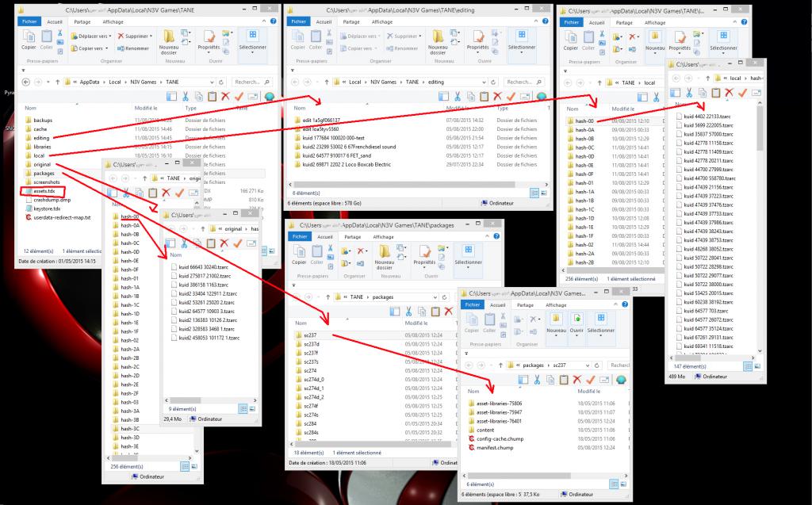Open the address bar dropdown in packages window
This screenshot has height=505, width=812.
[x=435, y=296]
